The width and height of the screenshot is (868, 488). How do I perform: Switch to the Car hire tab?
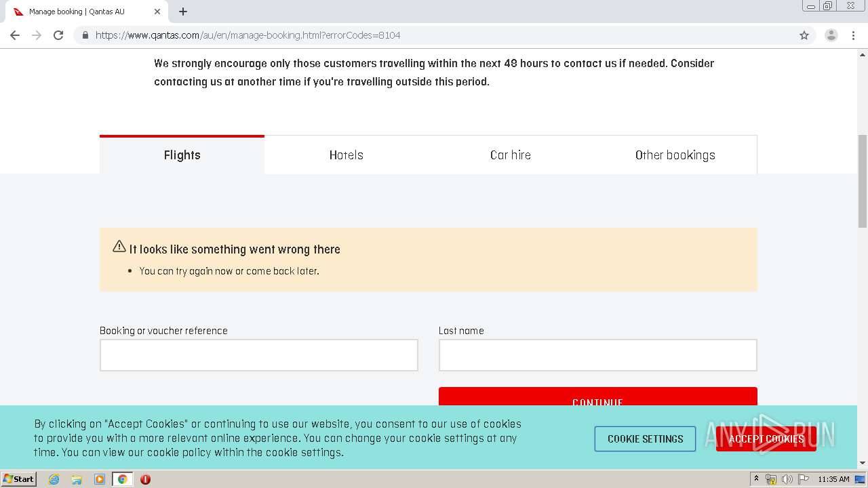(x=511, y=155)
